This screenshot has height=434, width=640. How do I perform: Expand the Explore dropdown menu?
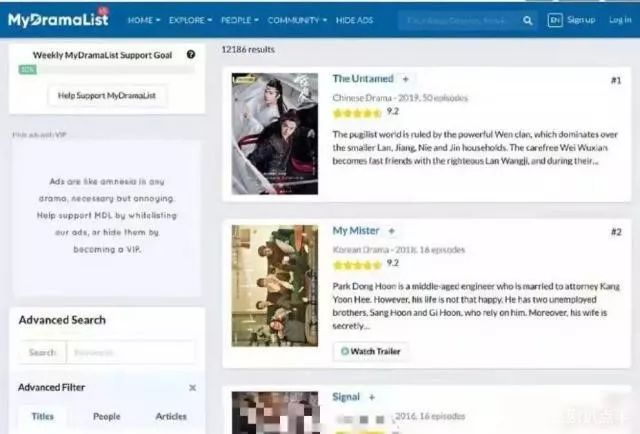coord(190,20)
